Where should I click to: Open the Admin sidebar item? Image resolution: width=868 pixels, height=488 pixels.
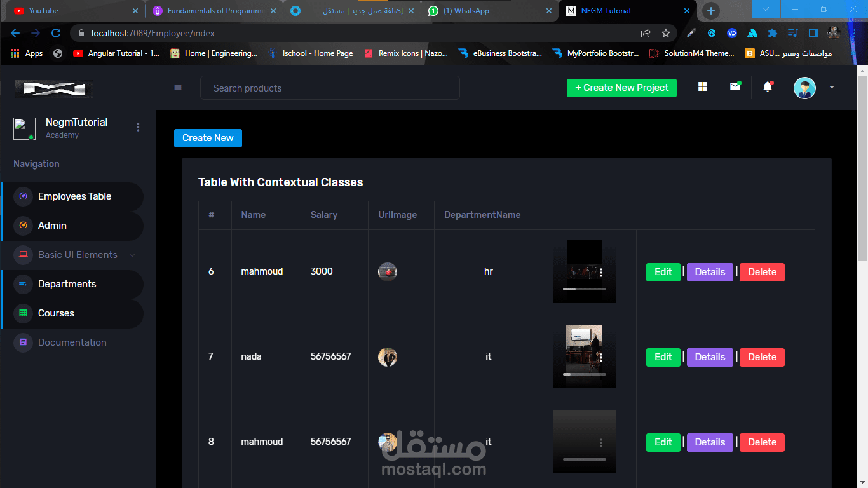click(72, 226)
